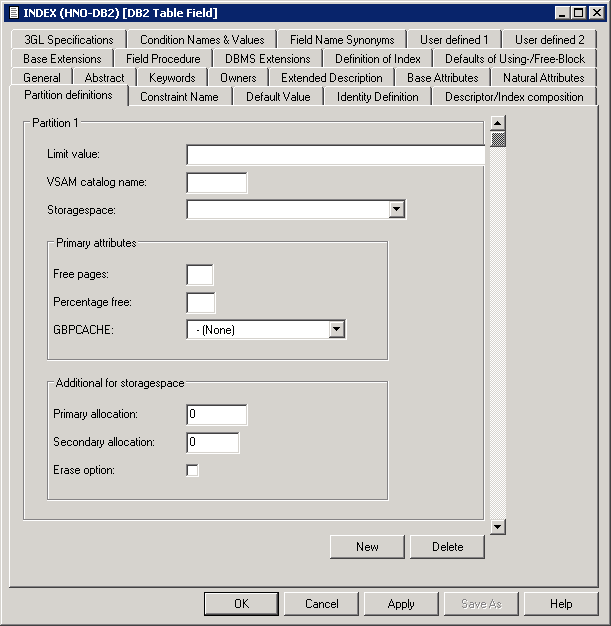Minimize the INDEX window
Viewport: 611px width, 626px height.
coord(561,13)
